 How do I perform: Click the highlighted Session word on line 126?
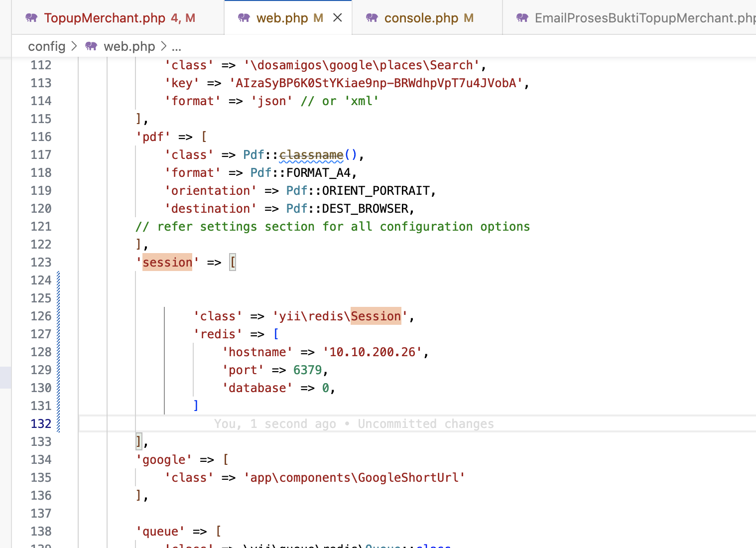click(376, 316)
